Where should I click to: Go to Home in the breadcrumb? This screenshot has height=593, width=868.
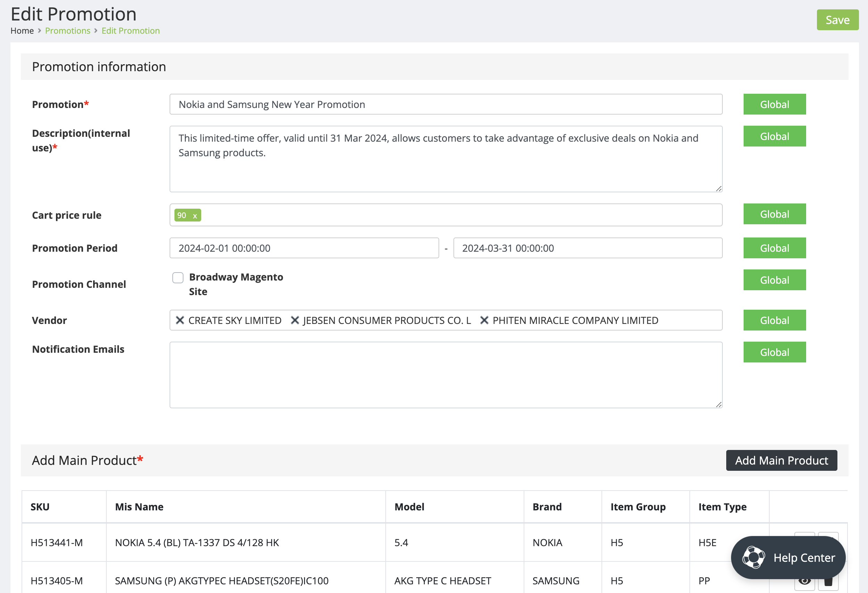coord(22,31)
